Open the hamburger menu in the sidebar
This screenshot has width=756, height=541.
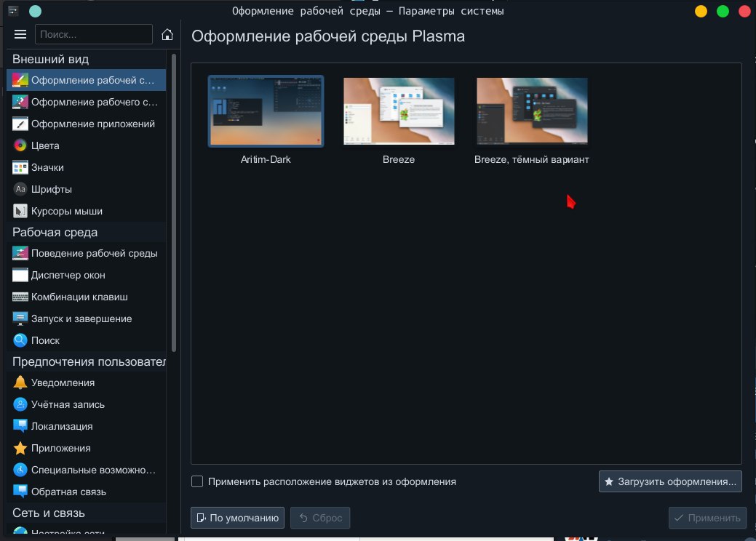pos(20,34)
